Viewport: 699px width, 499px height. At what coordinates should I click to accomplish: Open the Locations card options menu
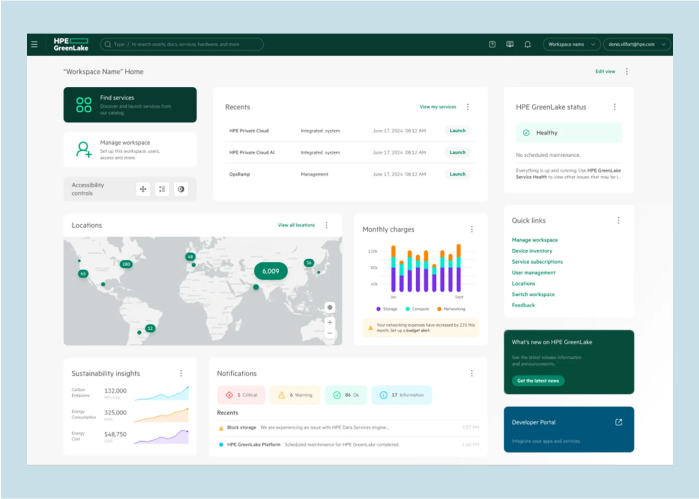[326, 225]
